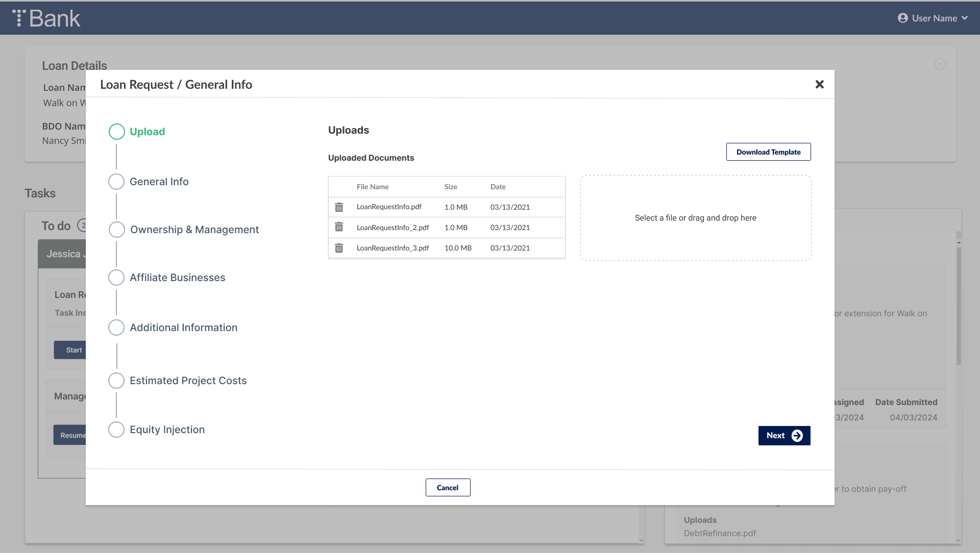The width and height of the screenshot is (980, 553).
Task: Click the Next button
Action: pyautogui.click(x=784, y=436)
